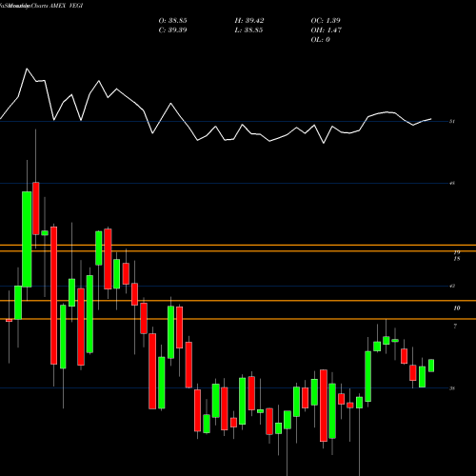
Task: Click the tallest green candlestick body
Action: pos(27,239)
